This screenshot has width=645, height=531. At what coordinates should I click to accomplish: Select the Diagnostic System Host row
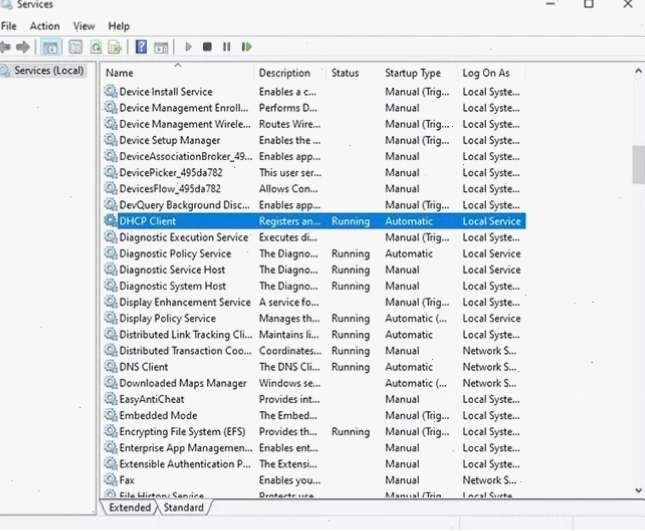[315, 286]
